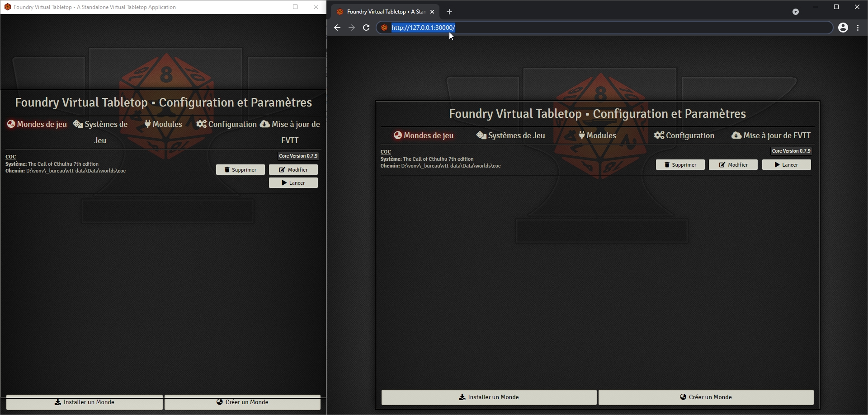Switch to Modules tab in browser window
Image resolution: width=868 pixels, height=415 pixels.
tap(597, 135)
